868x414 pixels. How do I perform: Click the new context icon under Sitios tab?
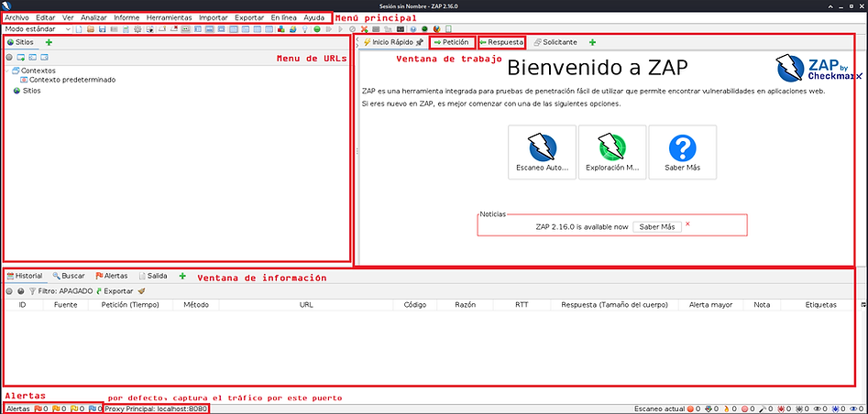click(20, 57)
